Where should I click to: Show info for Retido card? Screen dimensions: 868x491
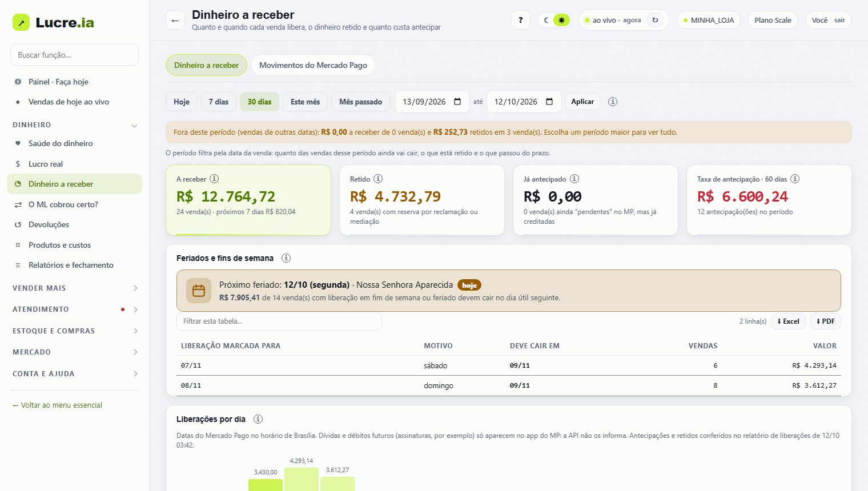pos(378,179)
